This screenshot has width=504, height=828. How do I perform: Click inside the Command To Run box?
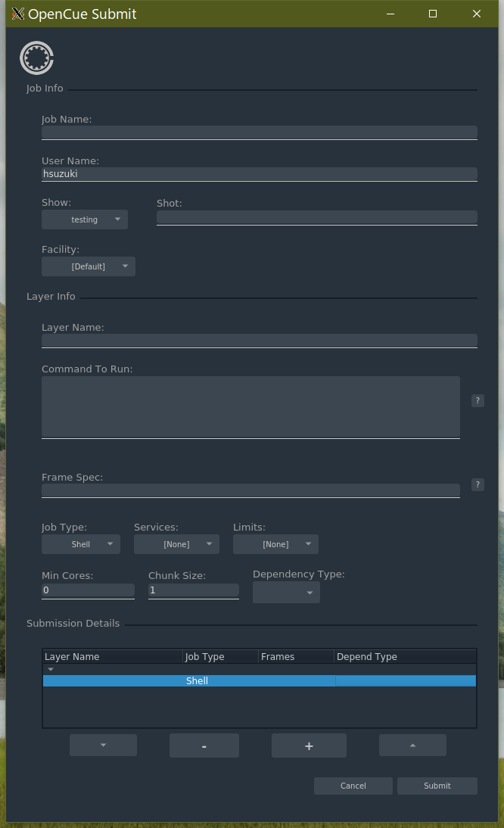tap(250, 407)
